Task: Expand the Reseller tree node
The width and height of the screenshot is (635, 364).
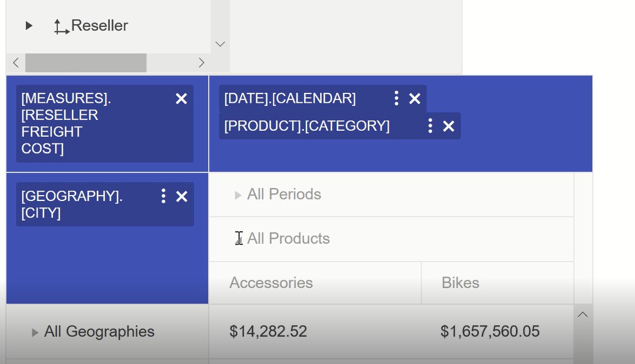Action: click(29, 26)
